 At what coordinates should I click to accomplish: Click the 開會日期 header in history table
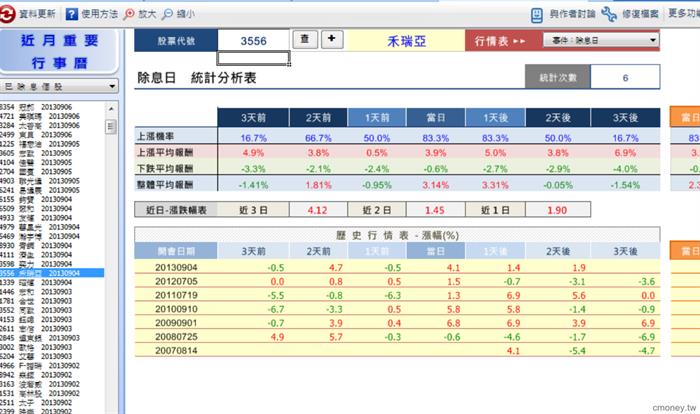pos(176,251)
